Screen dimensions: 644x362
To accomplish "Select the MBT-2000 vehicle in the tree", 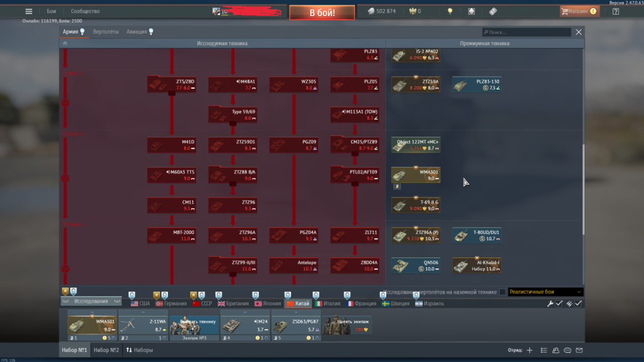I will (172, 235).
